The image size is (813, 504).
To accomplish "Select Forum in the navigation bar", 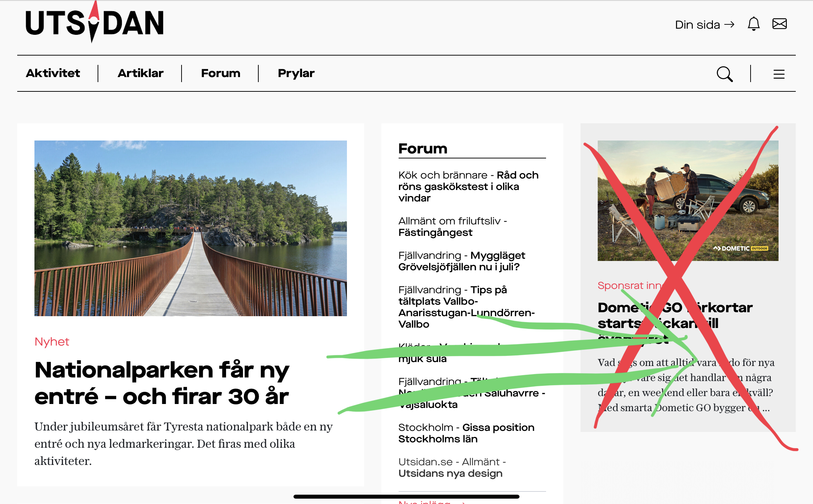I will coord(220,73).
